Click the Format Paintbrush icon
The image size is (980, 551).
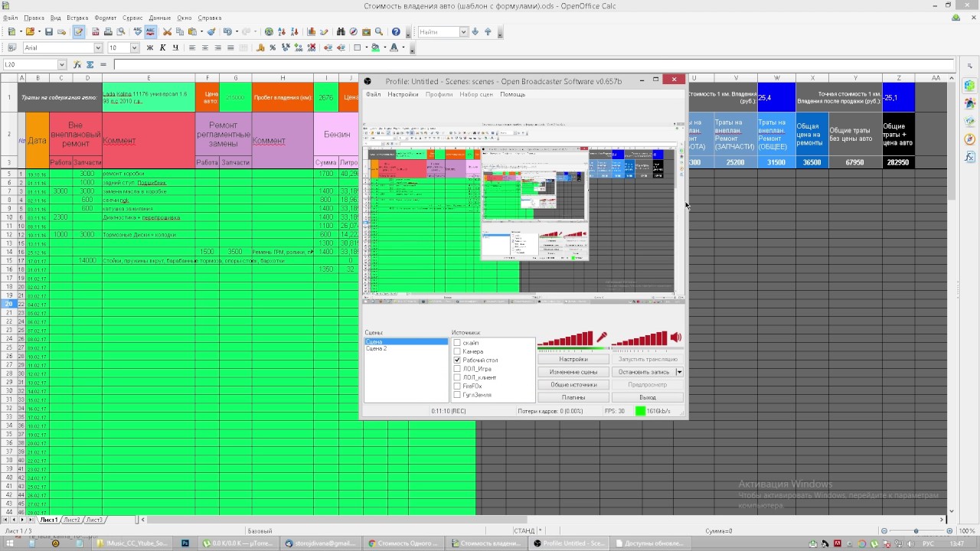click(x=211, y=32)
